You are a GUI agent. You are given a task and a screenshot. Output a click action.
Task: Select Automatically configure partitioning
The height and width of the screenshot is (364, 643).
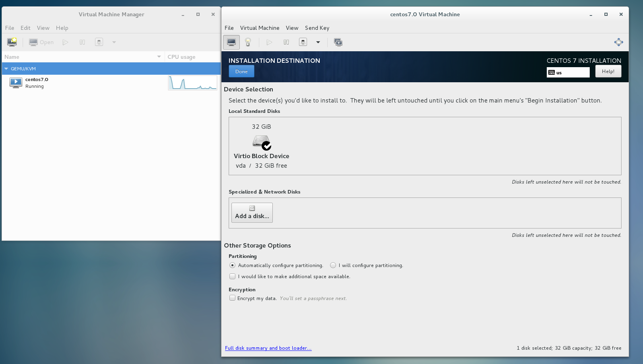click(x=233, y=265)
